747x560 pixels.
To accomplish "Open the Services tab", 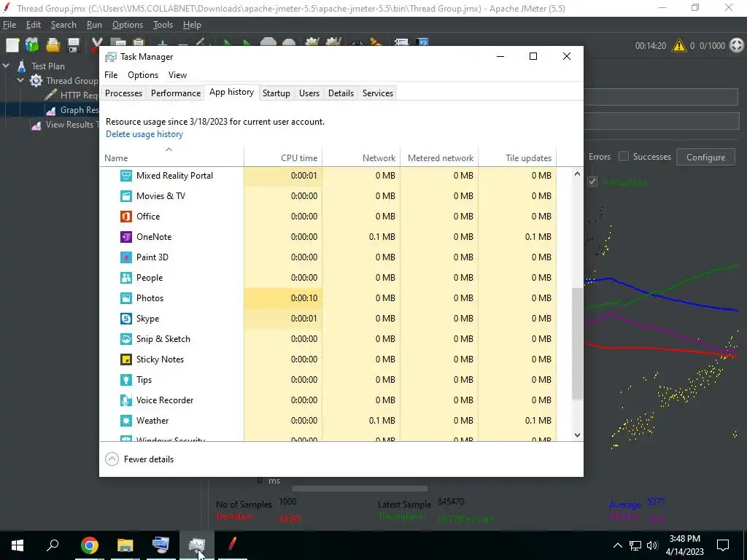I will point(378,93).
